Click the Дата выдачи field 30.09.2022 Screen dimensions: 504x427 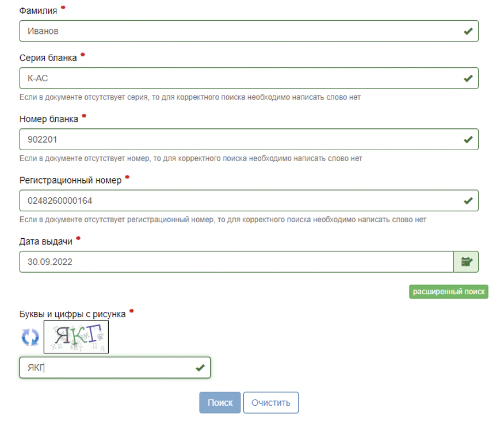[236, 262]
